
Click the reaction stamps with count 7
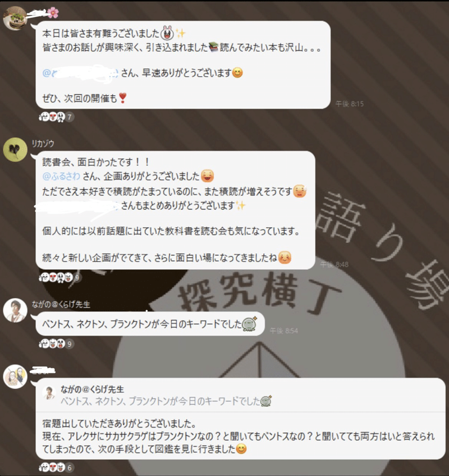[57, 117]
